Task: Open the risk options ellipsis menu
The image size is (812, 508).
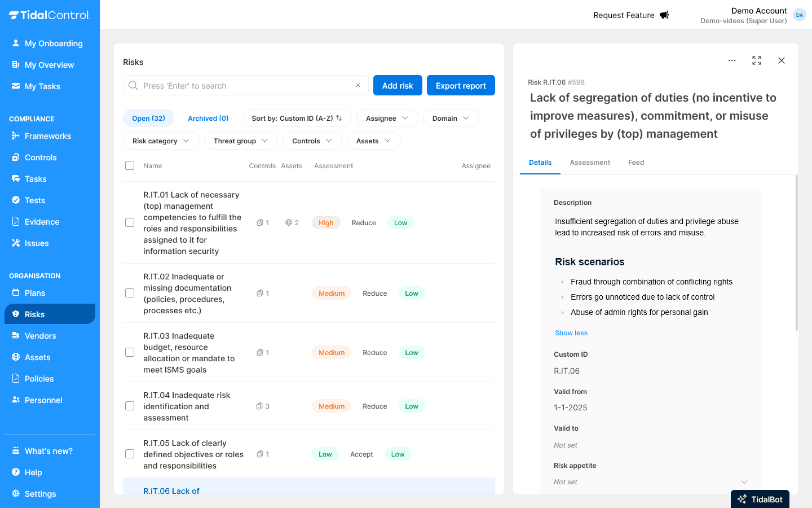Action: (731, 60)
